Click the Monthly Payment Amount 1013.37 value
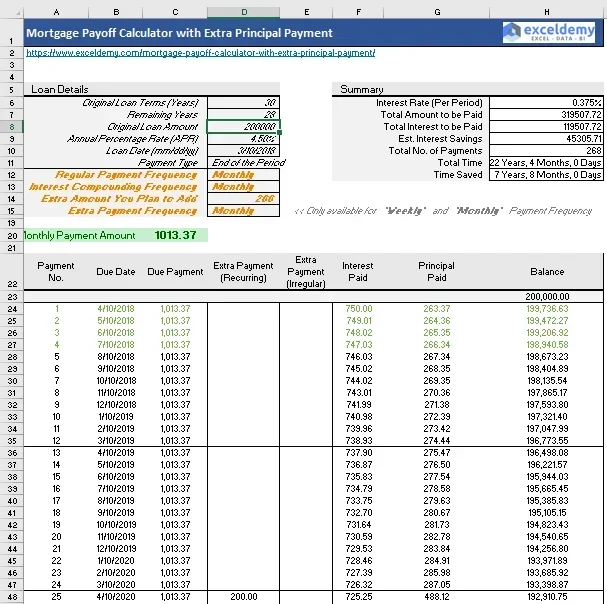This screenshot has width=607, height=604. pyautogui.click(x=175, y=235)
